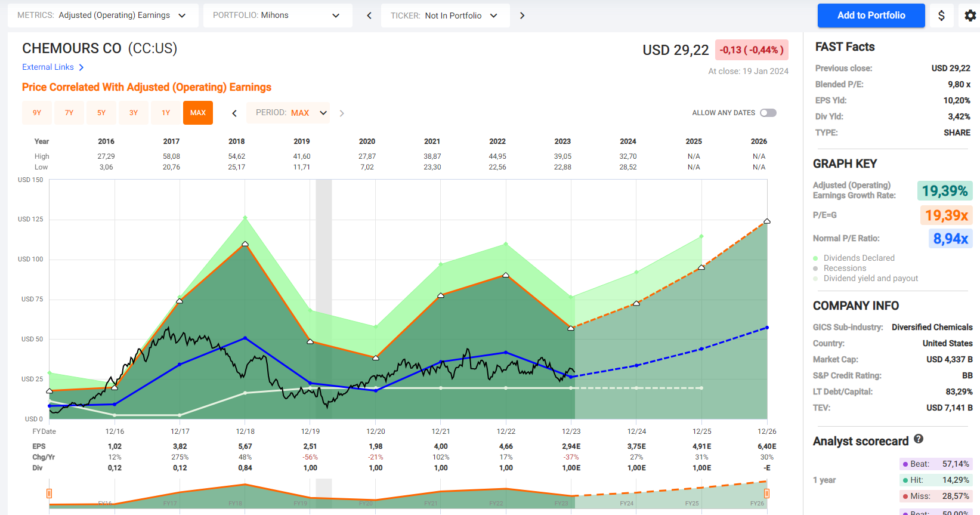Image resolution: width=980 pixels, height=515 pixels.
Task: Click the dollar sign currency icon
Action: coord(941,16)
